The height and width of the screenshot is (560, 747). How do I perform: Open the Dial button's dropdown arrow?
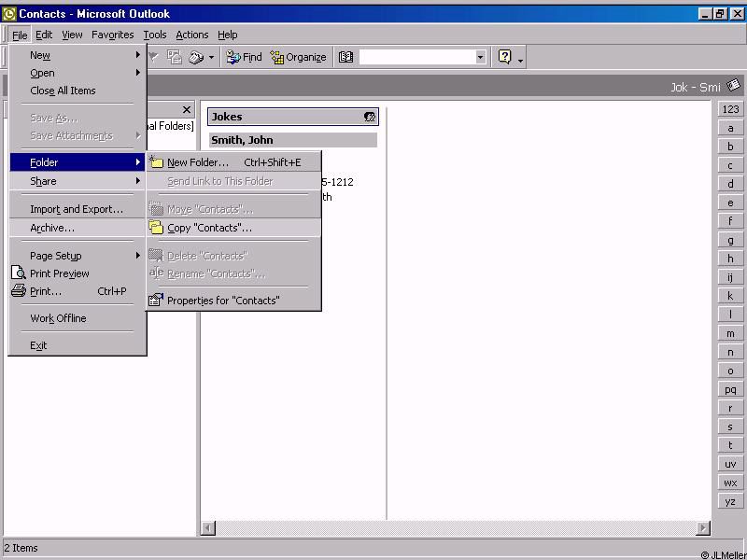[211, 58]
